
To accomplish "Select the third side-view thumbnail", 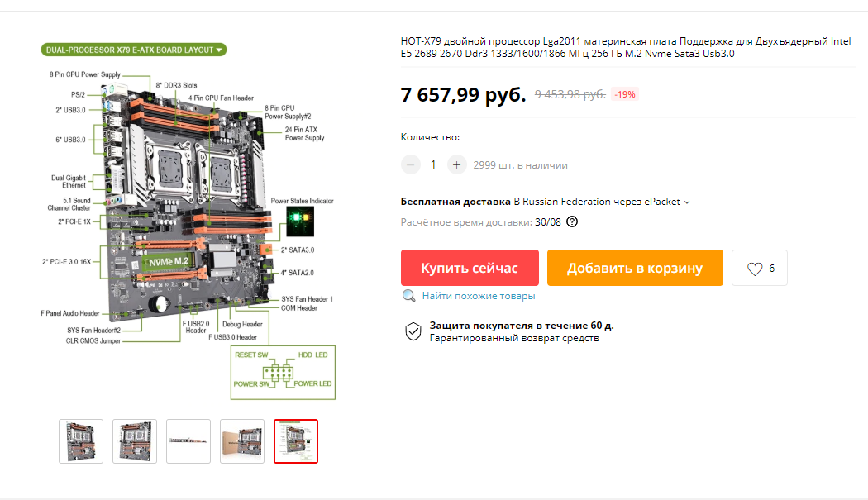I will tap(188, 441).
